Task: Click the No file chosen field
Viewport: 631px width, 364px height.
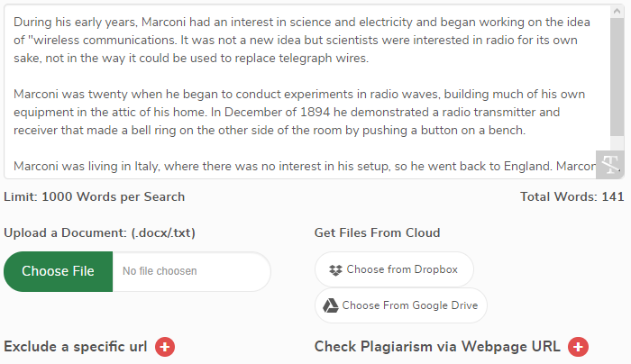Action: click(x=191, y=271)
